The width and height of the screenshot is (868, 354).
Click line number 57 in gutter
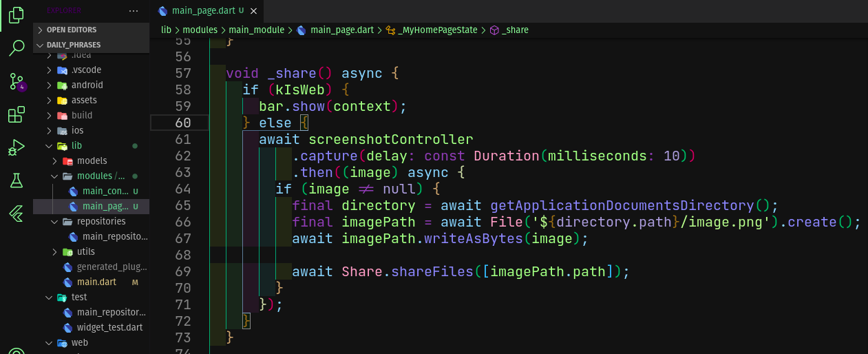coord(183,73)
